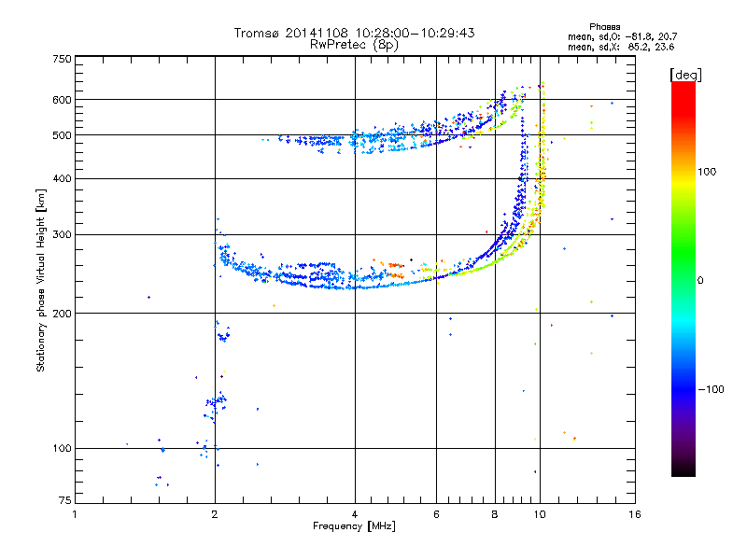Image resolution: width=747 pixels, height=560 pixels.
Task: Click the orange-red echo cluster near 5 MHz
Action: [x=395, y=270]
